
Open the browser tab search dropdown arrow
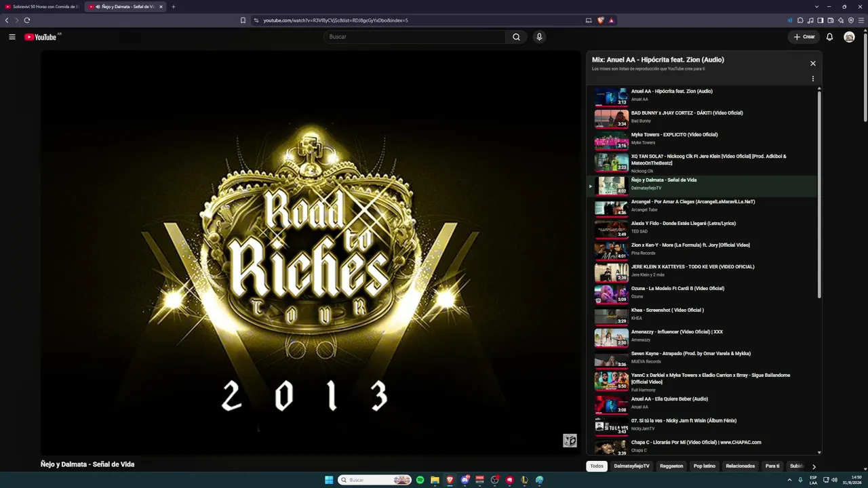[x=817, y=7]
